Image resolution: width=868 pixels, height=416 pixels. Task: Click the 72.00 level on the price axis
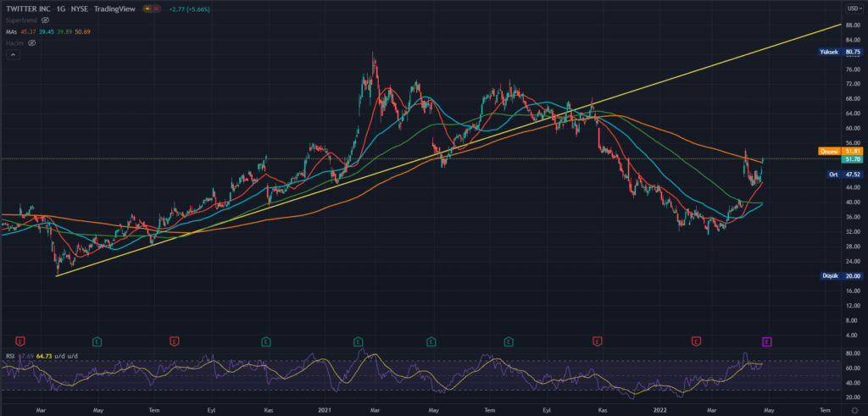click(x=853, y=84)
